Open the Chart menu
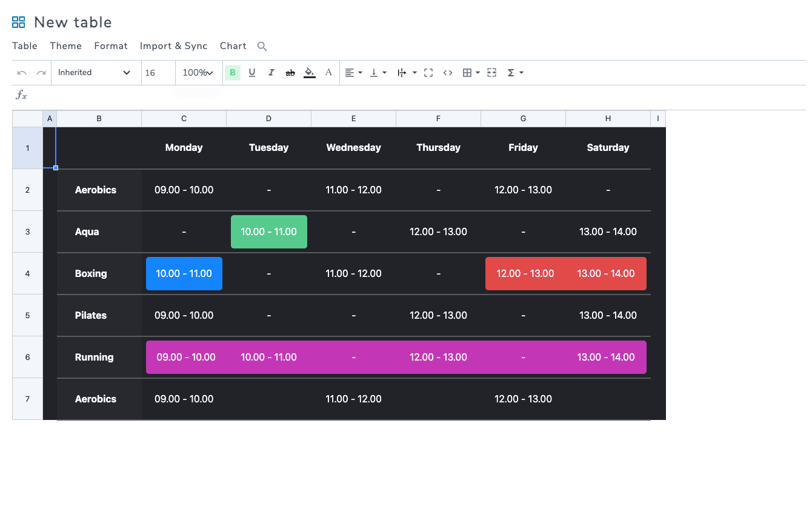This screenshot has width=812, height=526. coord(233,46)
